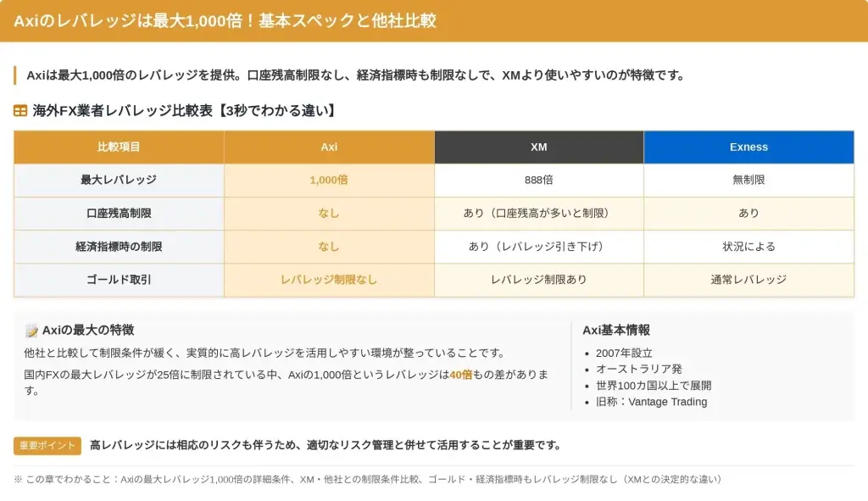The image size is (868, 501).
Task: Select the XM column header
Action: (539, 147)
